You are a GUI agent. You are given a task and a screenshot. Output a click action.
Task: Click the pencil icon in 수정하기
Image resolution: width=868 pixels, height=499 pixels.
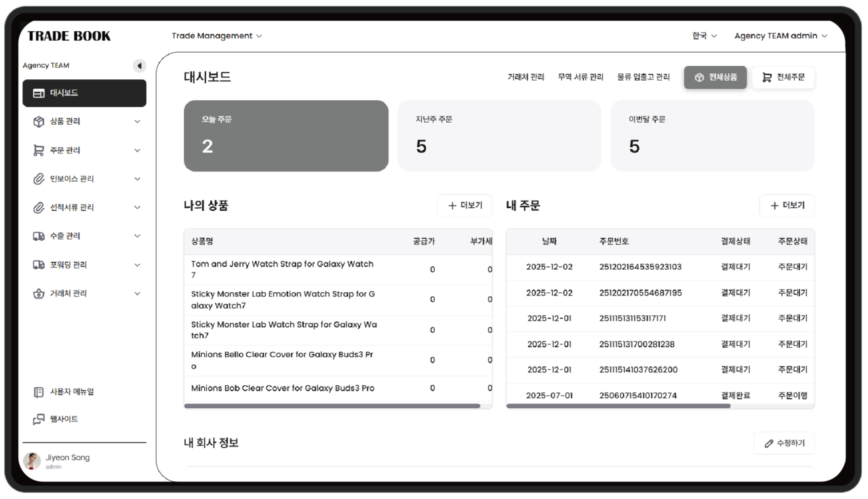[769, 443]
